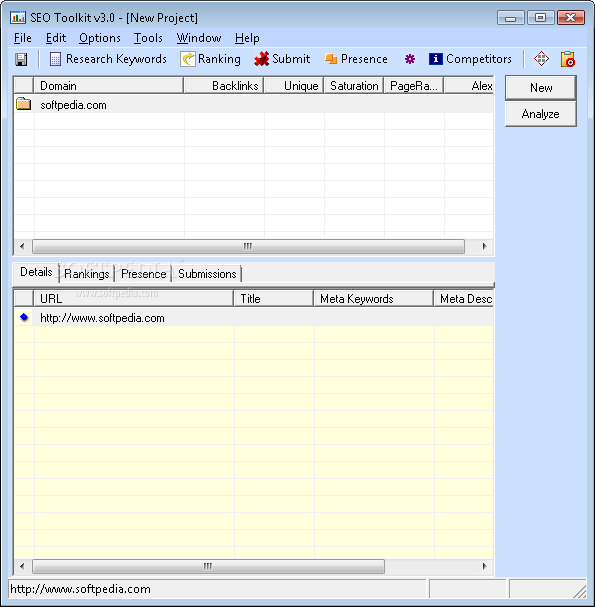Minimize the SEO Toolkit window

point(511,18)
